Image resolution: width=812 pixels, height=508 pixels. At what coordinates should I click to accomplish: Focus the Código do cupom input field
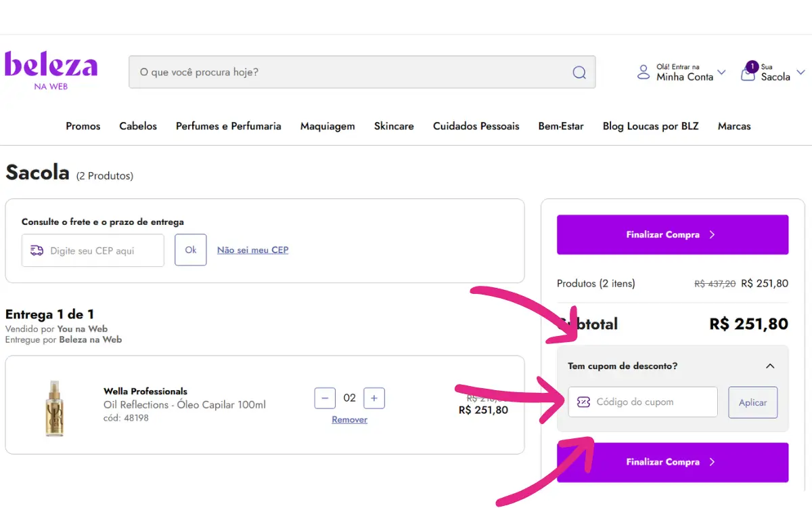coord(643,402)
